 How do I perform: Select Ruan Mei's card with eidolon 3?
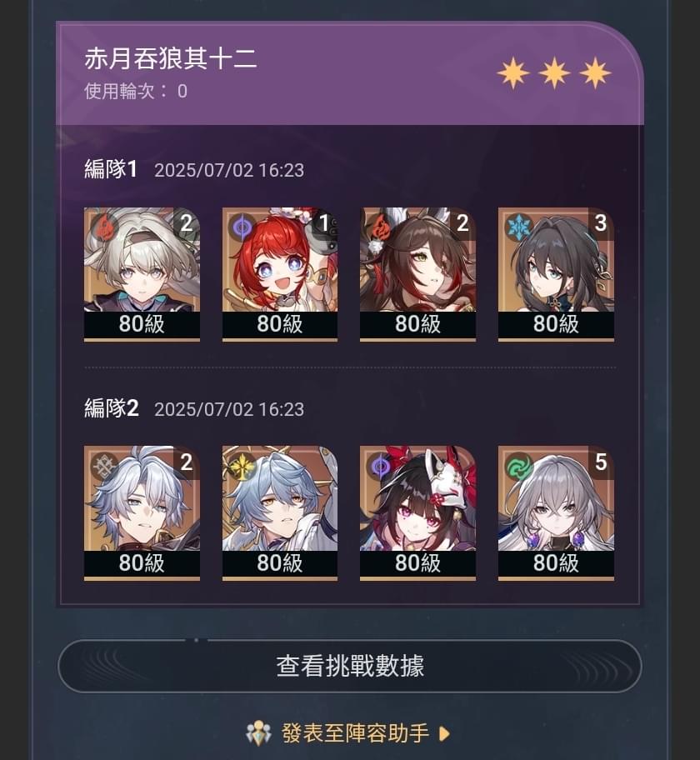556,274
